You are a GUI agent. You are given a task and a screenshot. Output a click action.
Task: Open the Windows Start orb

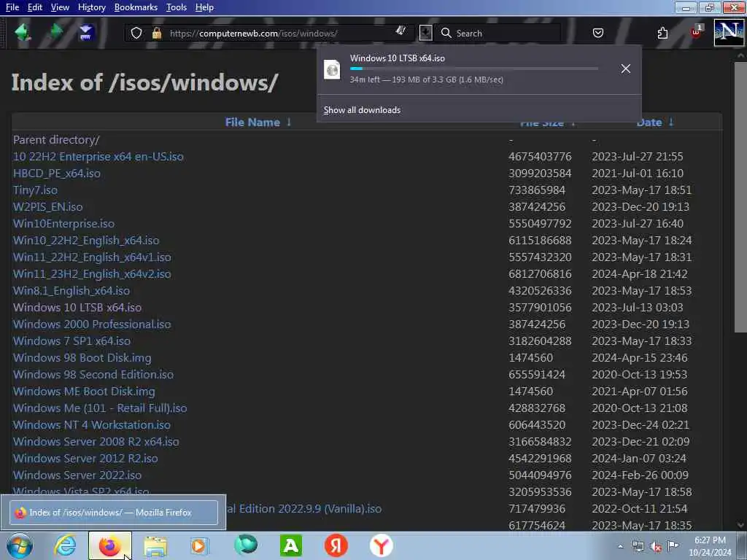[19, 545]
